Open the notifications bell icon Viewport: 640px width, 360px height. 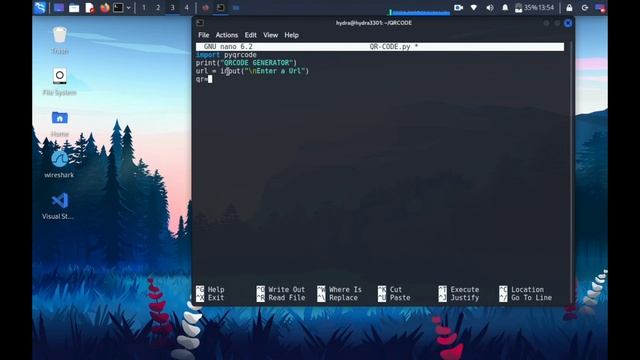505,7
